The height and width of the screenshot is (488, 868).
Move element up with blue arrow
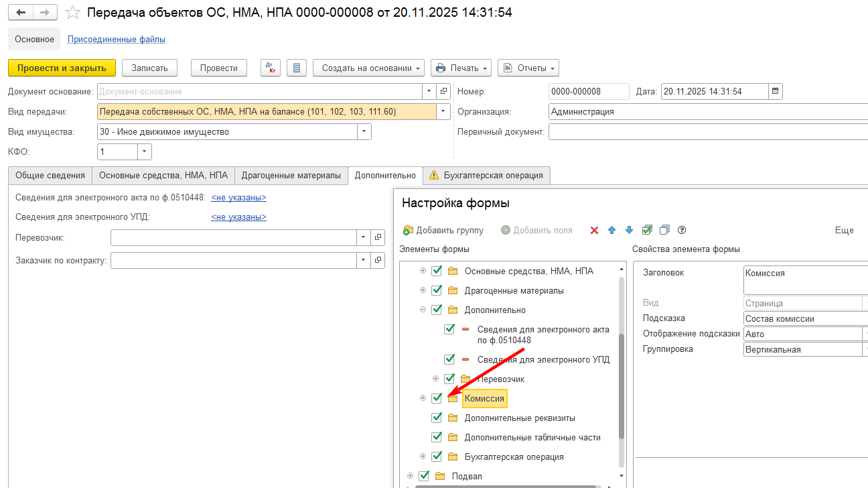pos(611,230)
